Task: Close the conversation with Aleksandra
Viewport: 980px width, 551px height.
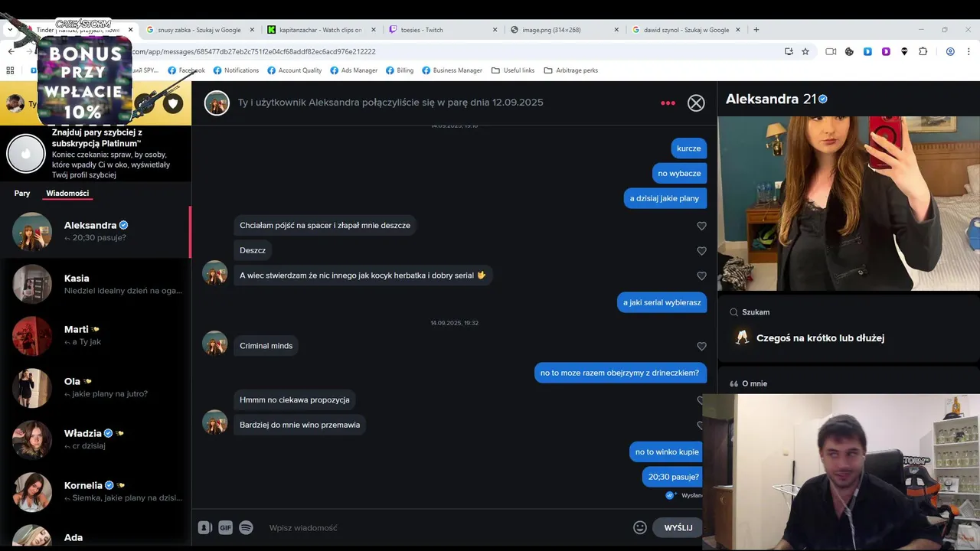Action: tap(696, 103)
